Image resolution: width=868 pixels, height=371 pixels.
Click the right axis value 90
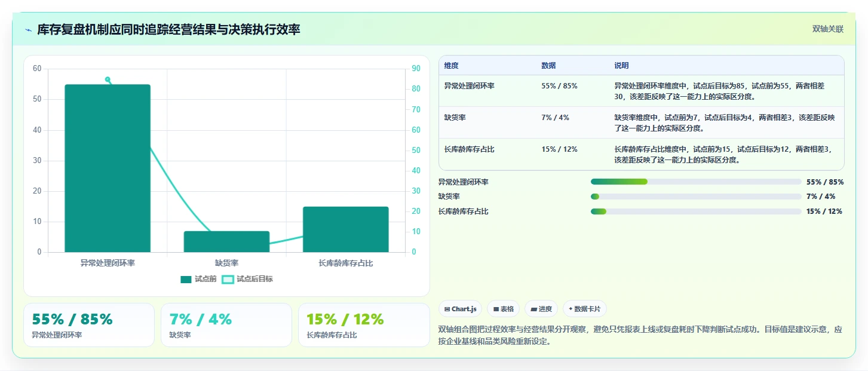click(416, 69)
